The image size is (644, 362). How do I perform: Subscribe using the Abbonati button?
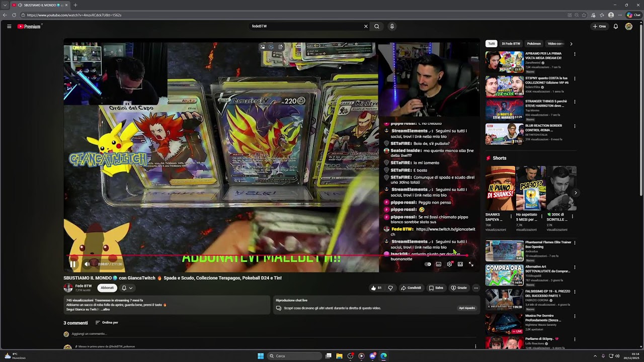(x=107, y=288)
